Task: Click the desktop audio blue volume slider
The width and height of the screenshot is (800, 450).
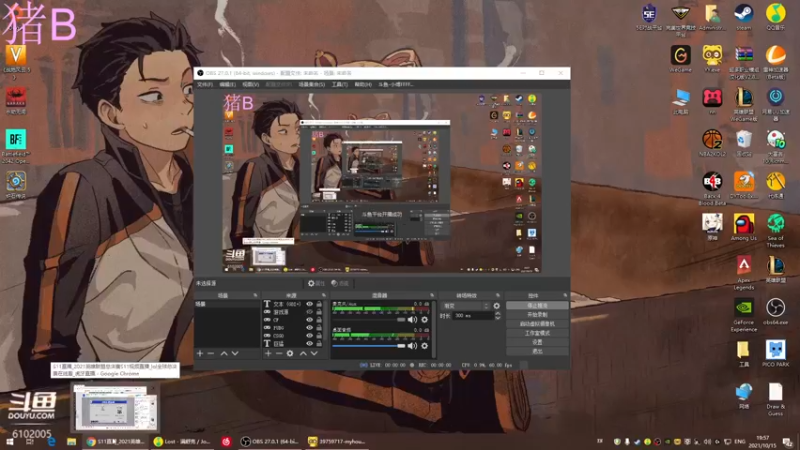Action: pos(368,346)
